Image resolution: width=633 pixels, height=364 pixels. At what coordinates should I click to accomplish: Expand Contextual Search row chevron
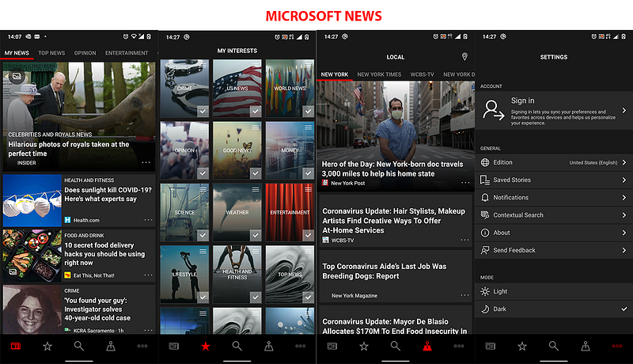624,215
